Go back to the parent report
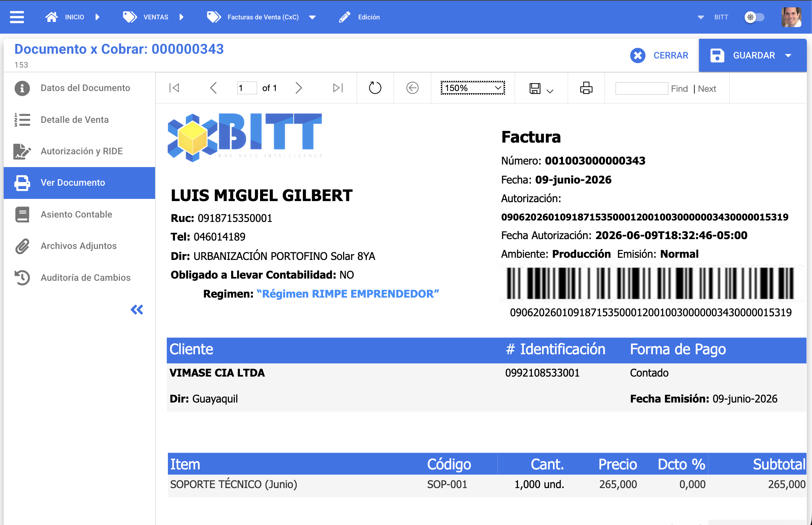This screenshot has width=812, height=525. point(413,88)
